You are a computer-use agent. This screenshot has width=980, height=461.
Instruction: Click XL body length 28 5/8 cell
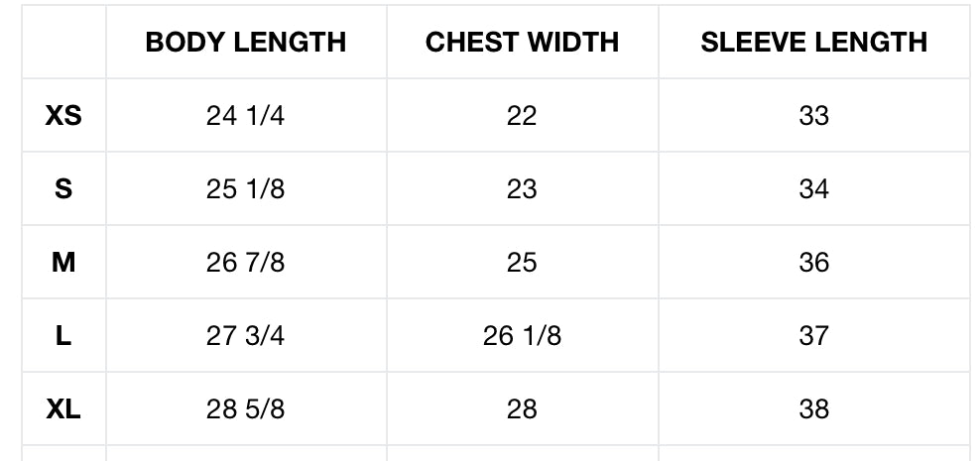(x=245, y=409)
